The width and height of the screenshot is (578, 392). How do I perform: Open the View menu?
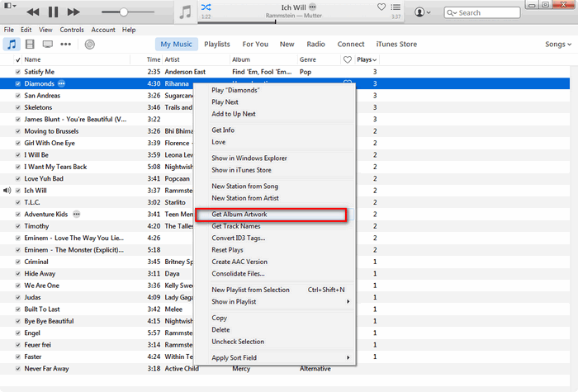[45, 30]
